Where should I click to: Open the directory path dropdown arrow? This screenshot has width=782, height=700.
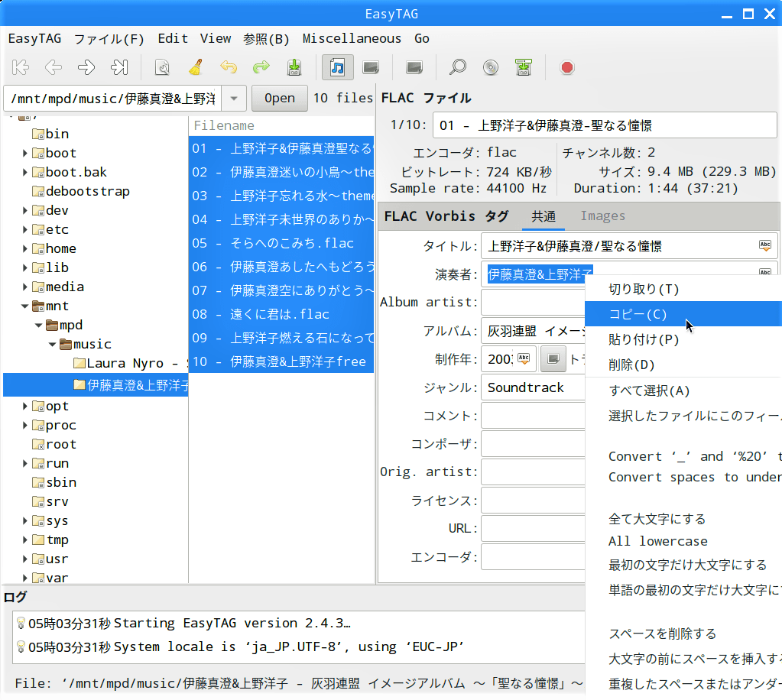(234, 99)
